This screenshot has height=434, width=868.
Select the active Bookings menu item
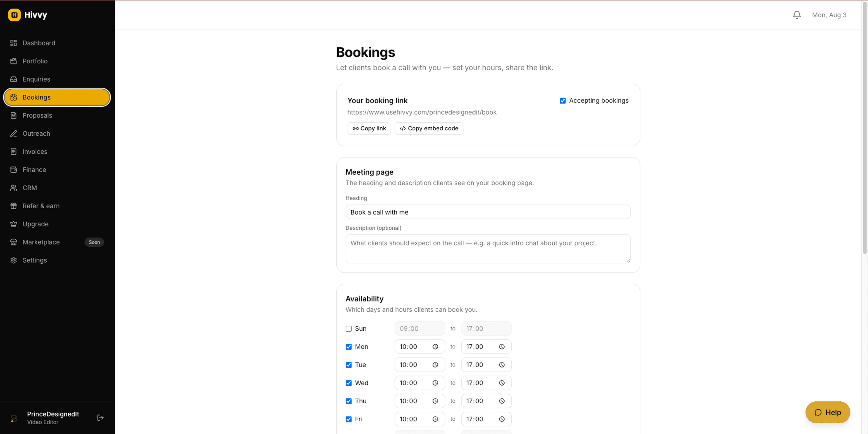click(x=57, y=97)
